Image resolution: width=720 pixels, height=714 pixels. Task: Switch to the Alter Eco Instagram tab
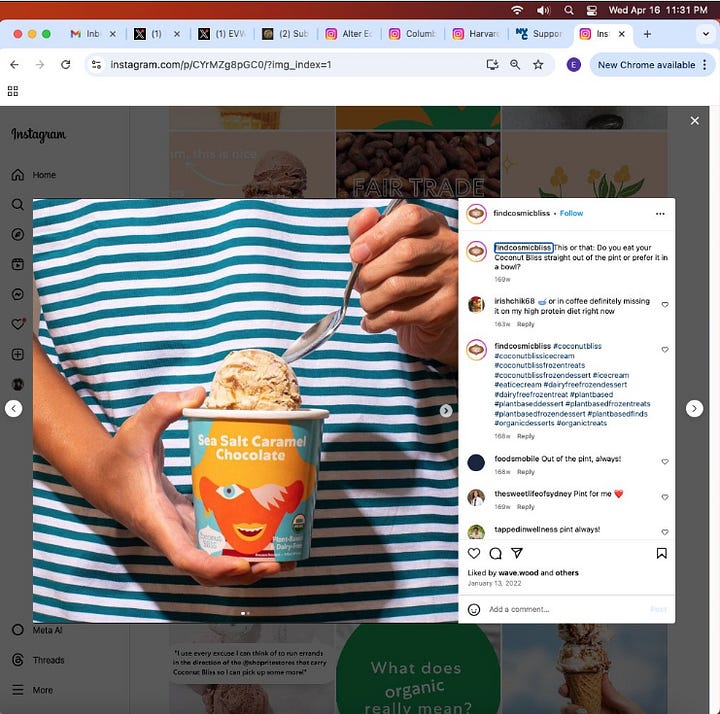[x=349, y=34]
